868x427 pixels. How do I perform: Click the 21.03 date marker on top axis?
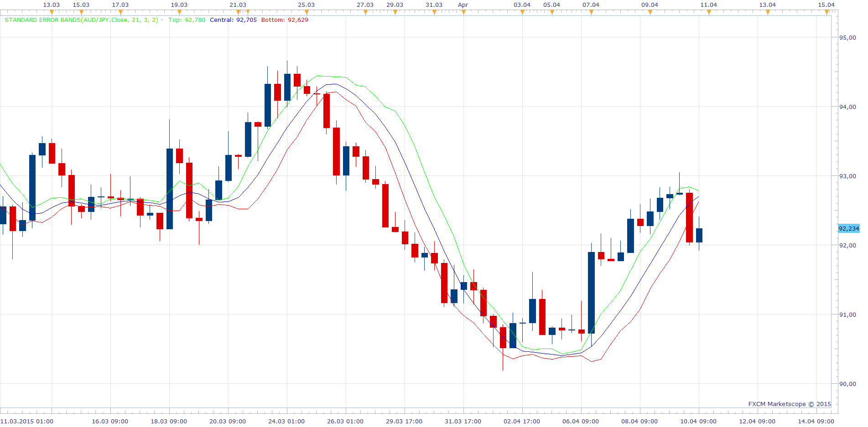[238, 5]
